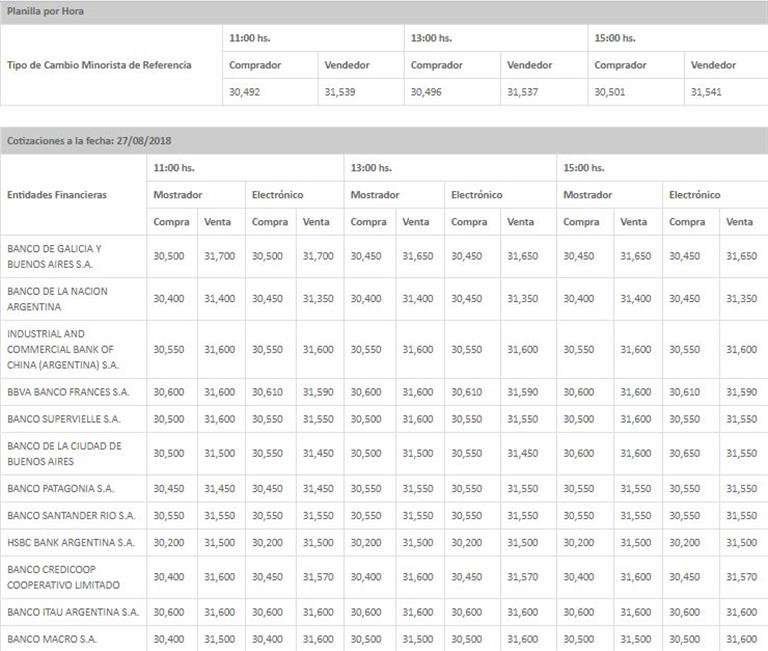This screenshot has width=768, height=651.
Task: Click the Banco Credicoop Cooperativo Limitado name
Action: [x=60, y=576]
